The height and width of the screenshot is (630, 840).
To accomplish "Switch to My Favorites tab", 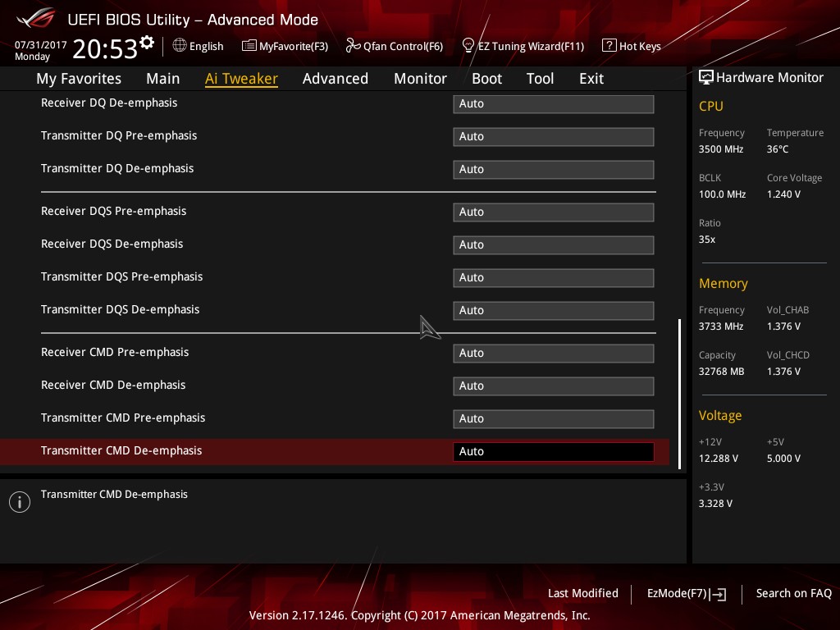I will pyautogui.click(x=79, y=79).
